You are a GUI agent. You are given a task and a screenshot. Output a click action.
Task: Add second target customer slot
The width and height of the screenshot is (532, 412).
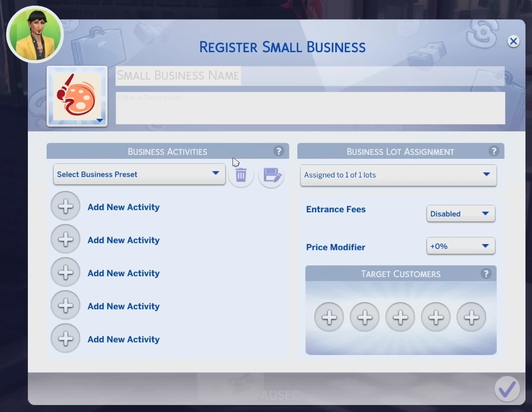point(365,317)
